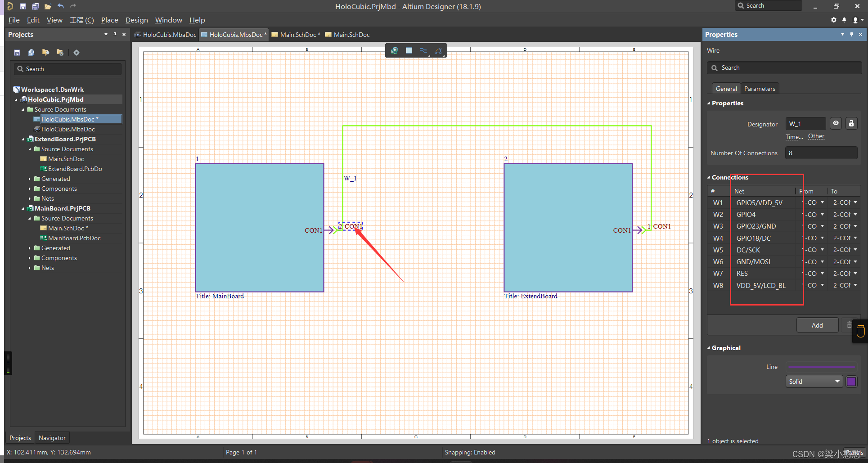Open notifications bell icon
This screenshot has height=463, width=868.
844,20
